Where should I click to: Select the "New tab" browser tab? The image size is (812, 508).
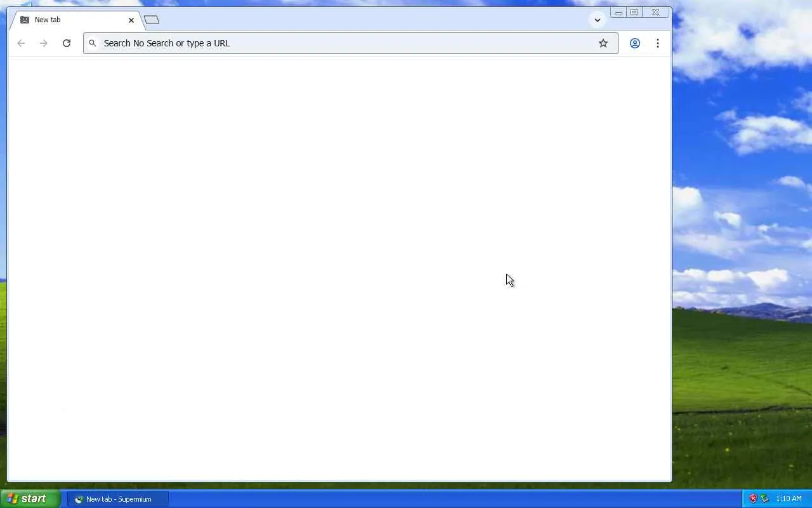[76, 20]
